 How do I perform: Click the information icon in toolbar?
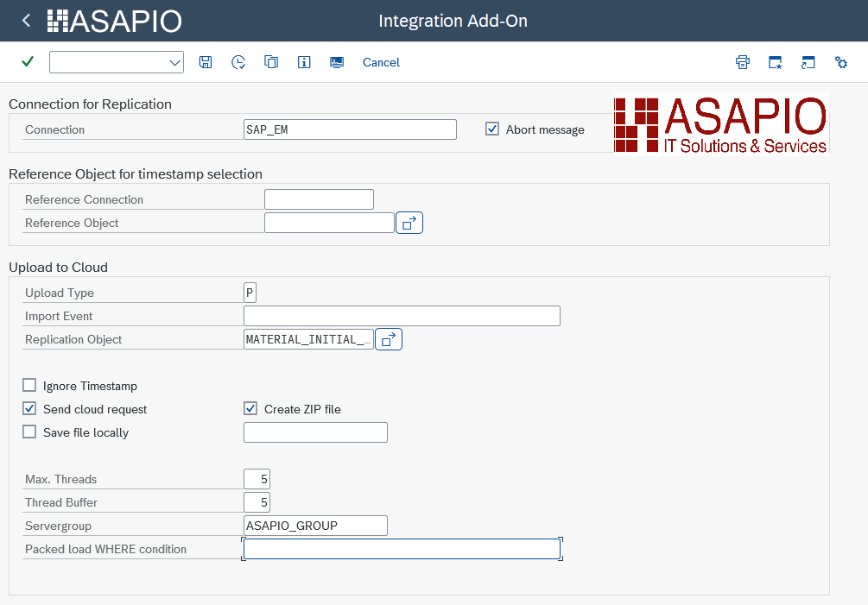[x=304, y=62]
